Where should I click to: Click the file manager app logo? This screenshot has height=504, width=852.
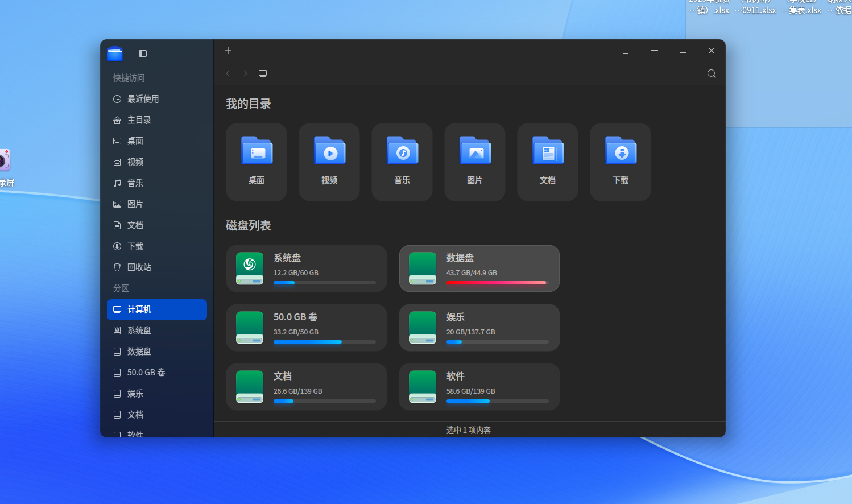[x=115, y=53]
